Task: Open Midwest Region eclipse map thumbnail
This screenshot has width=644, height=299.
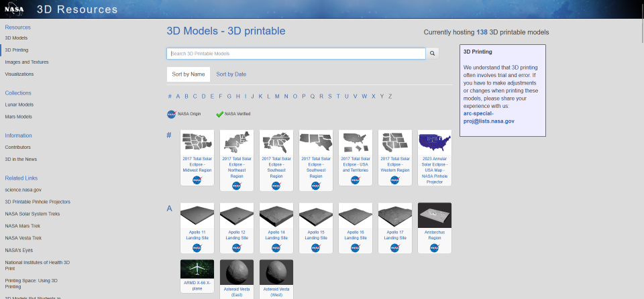Action: [x=197, y=141]
